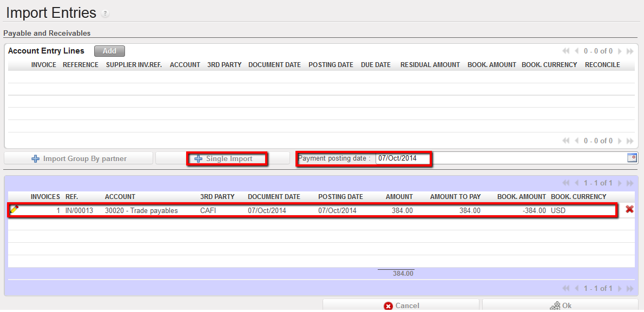Go to last page below the Account Entry Lines
This screenshot has width=644, height=312.
pos(630,141)
